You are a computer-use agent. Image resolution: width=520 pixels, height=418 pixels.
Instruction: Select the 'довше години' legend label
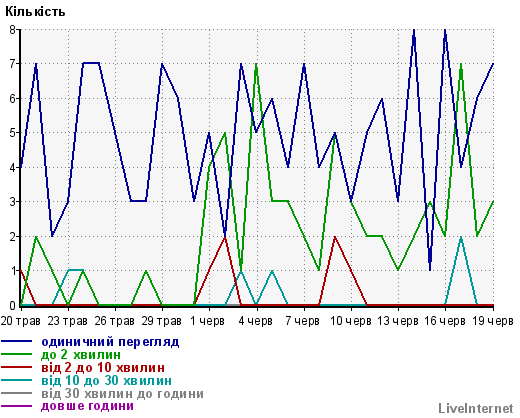coord(87,406)
